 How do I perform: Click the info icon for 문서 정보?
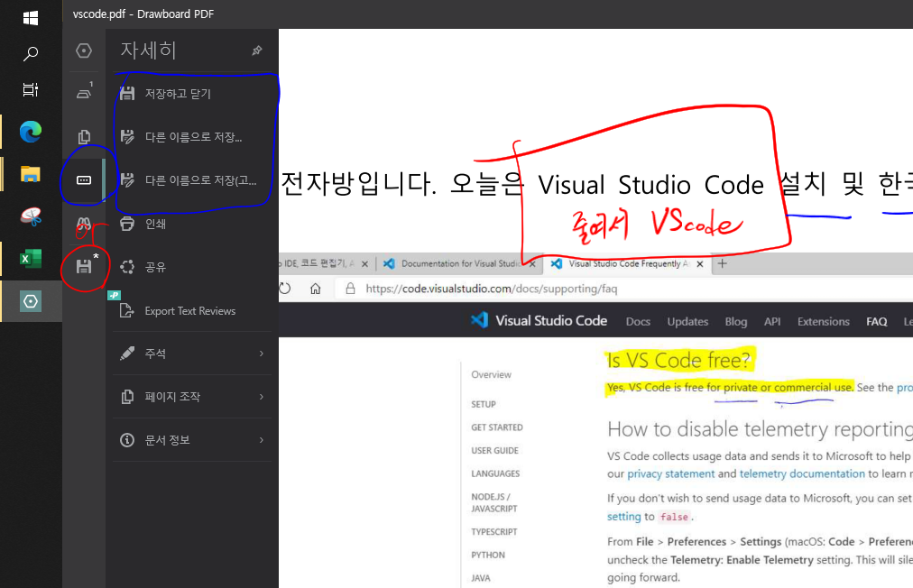[127, 440]
